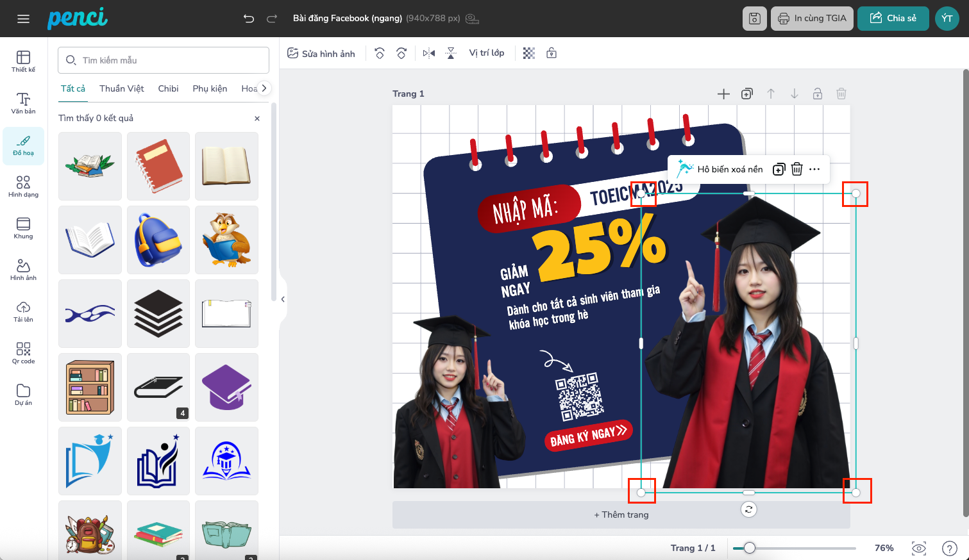Select the Chibi tab
Viewport: 969px width, 560px height.
coord(168,88)
